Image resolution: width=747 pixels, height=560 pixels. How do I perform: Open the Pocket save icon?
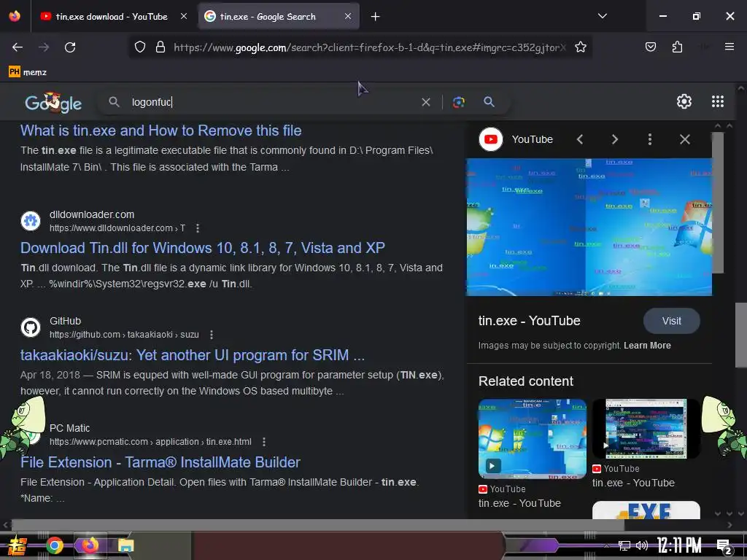click(x=650, y=47)
